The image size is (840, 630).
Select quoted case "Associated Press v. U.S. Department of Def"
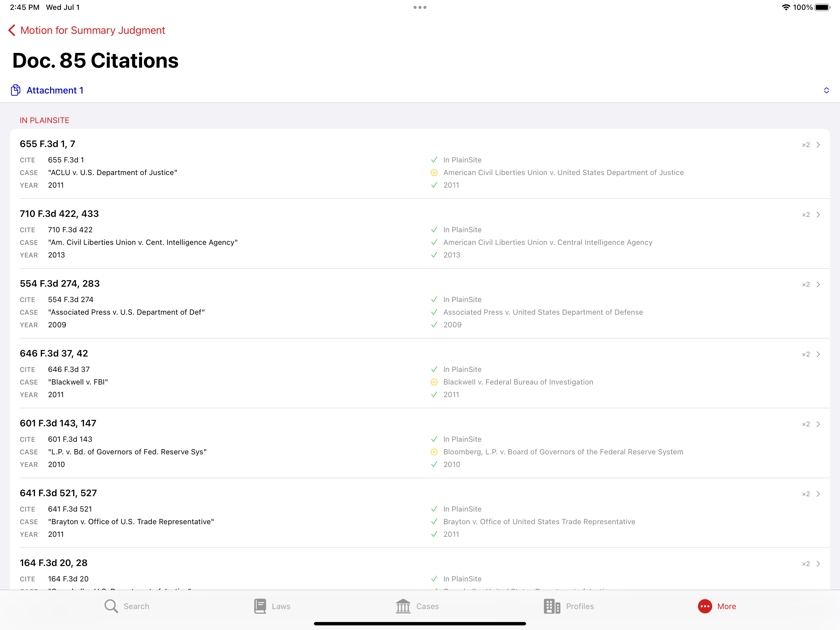(x=126, y=312)
